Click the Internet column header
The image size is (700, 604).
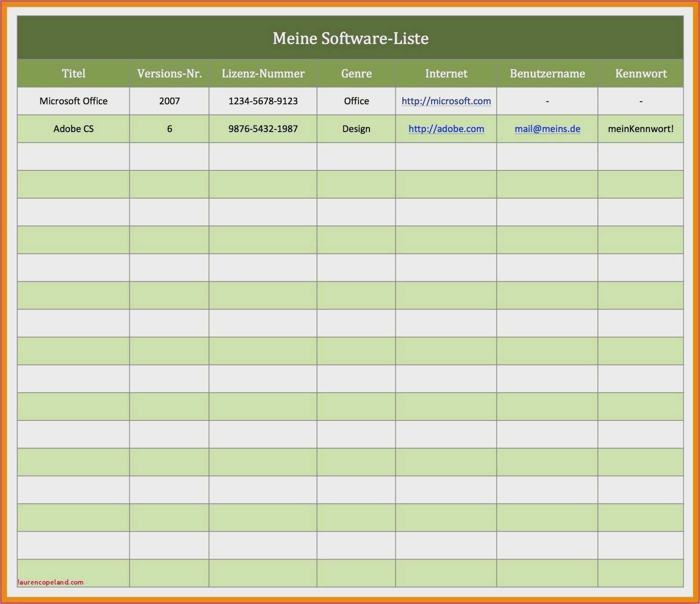click(x=446, y=74)
